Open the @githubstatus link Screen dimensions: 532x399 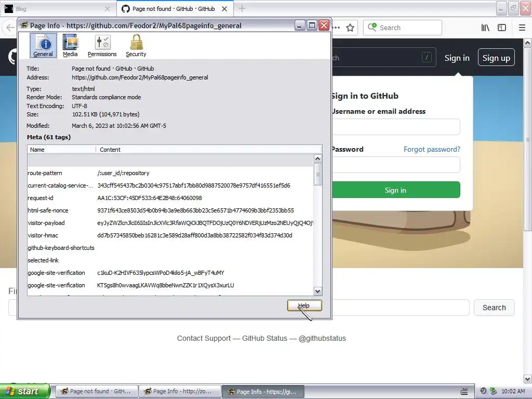(x=322, y=338)
